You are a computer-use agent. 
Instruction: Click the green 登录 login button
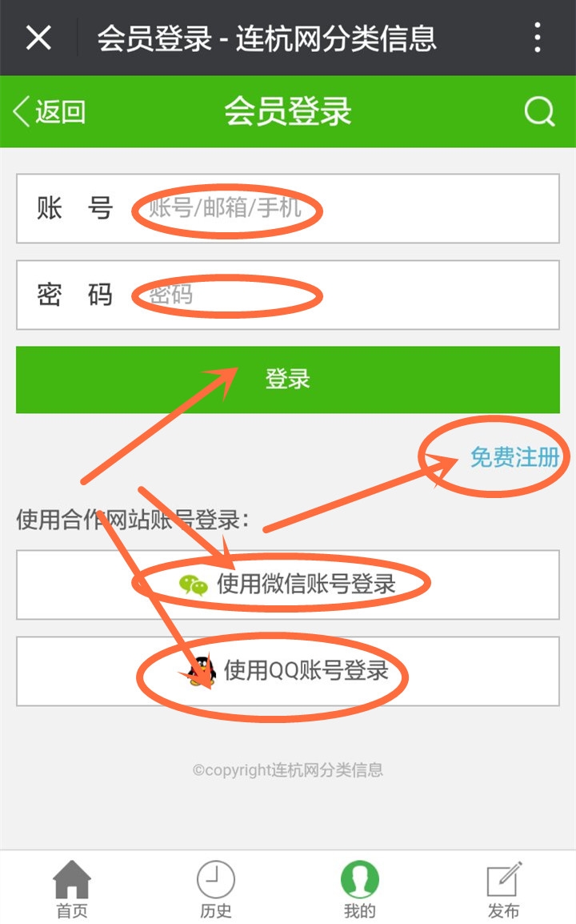pyautogui.click(x=287, y=380)
